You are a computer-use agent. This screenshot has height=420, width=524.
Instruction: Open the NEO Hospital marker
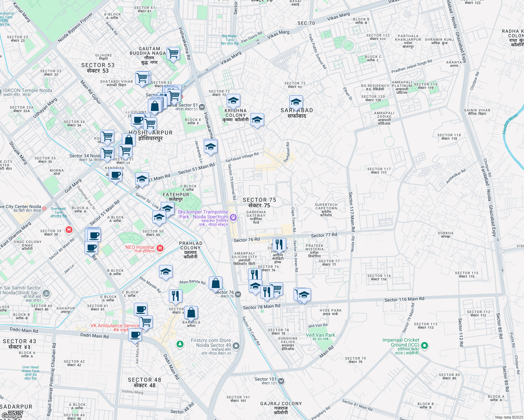160,248
